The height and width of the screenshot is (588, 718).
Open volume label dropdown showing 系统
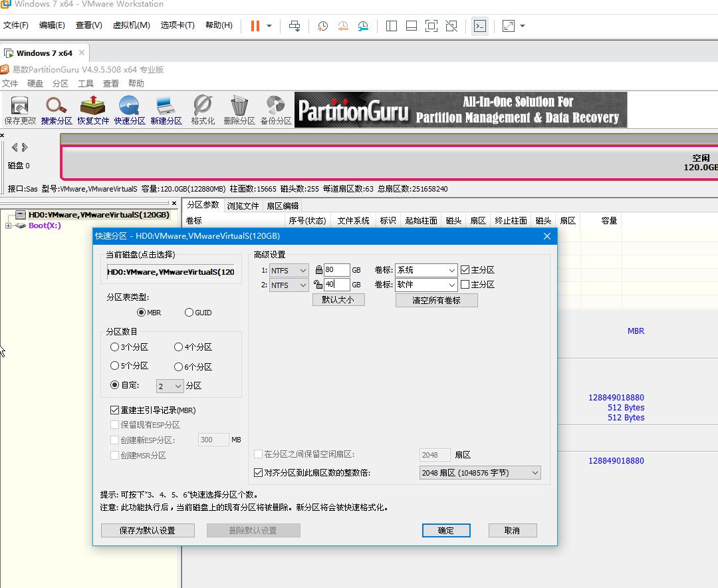pos(426,270)
